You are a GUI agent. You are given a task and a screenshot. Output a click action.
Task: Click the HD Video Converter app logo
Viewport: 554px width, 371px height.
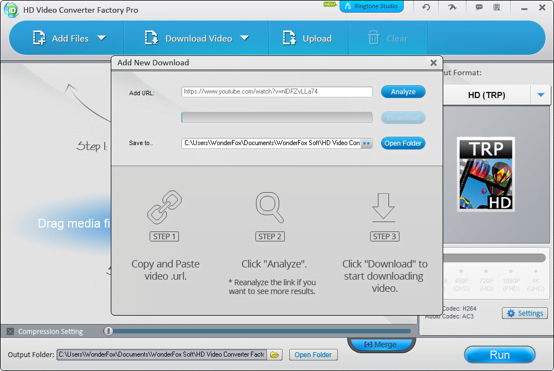coord(11,10)
